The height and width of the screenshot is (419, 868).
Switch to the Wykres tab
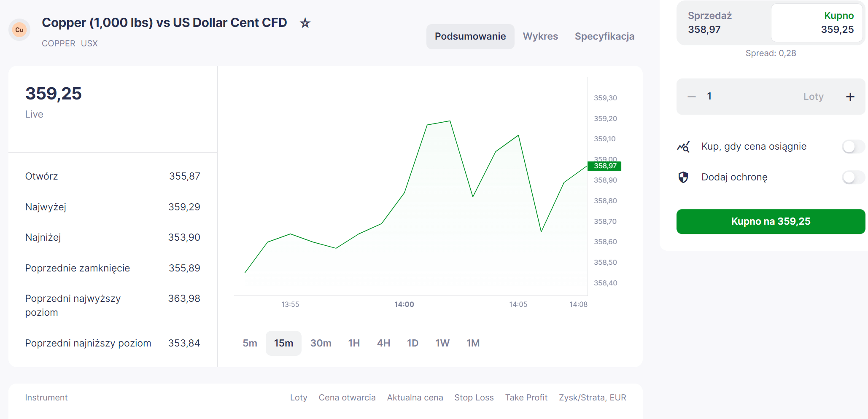540,36
